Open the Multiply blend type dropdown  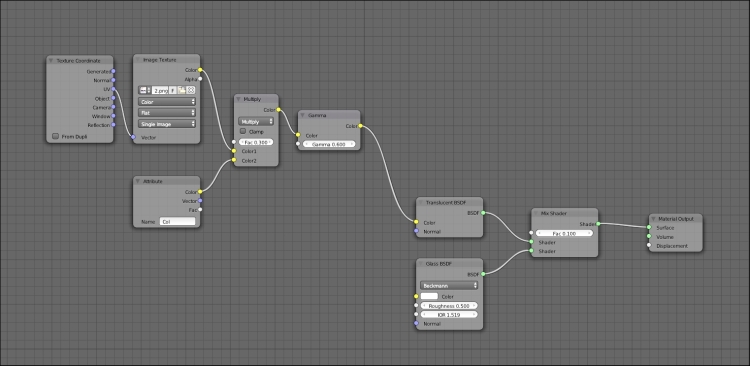click(256, 122)
